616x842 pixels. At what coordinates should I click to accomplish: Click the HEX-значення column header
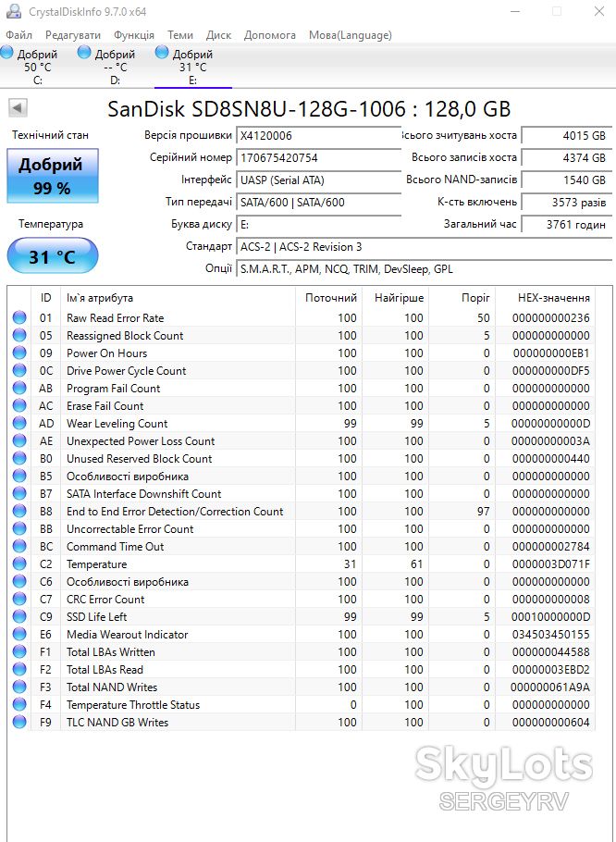coord(545,298)
